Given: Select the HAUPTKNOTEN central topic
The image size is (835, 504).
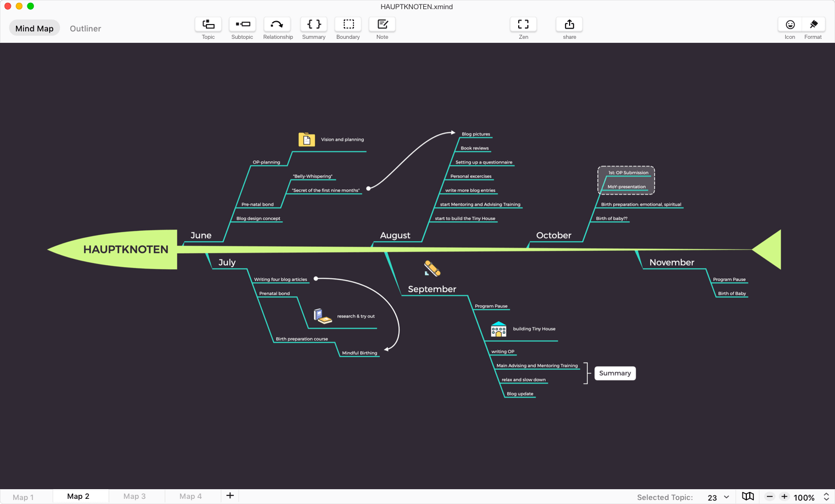Looking at the screenshot, I should (126, 250).
